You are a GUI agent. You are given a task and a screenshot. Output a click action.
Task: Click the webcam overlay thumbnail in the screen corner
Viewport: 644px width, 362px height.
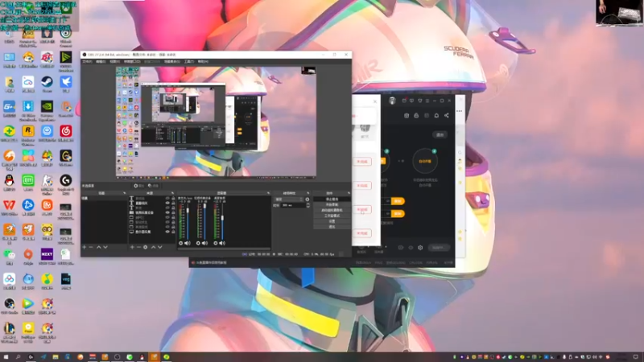click(x=619, y=13)
